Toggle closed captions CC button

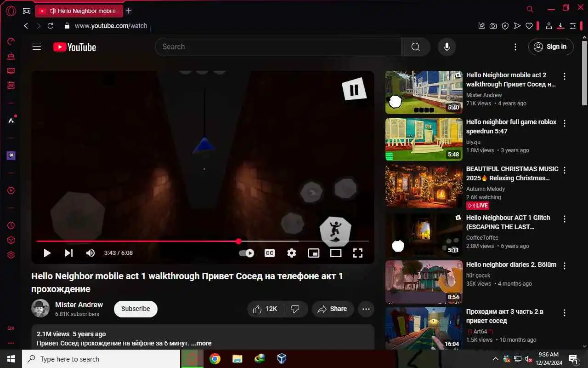(x=270, y=253)
